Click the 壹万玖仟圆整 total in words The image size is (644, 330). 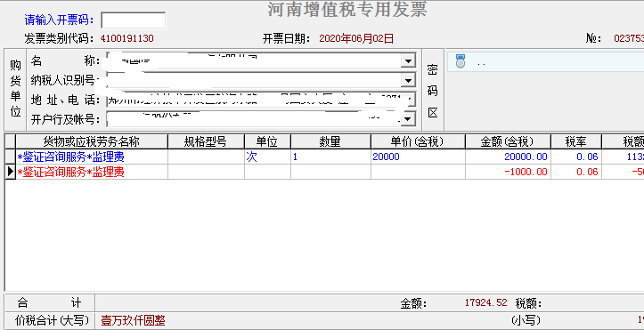pyautogui.click(x=133, y=320)
